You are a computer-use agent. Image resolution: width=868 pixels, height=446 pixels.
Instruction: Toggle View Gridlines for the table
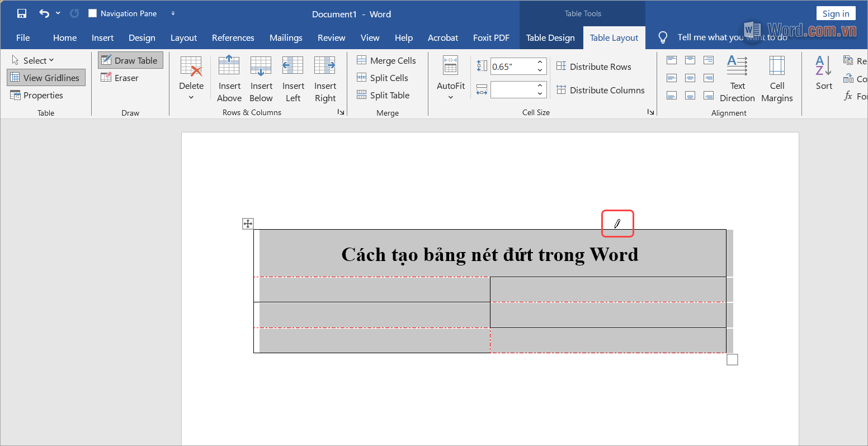pos(46,77)
